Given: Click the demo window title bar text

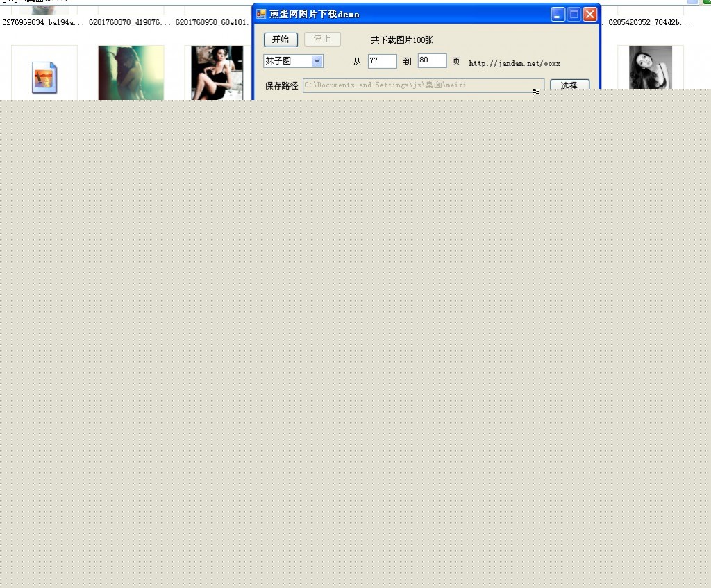Looking at the screenshot, I should [315, 15].
